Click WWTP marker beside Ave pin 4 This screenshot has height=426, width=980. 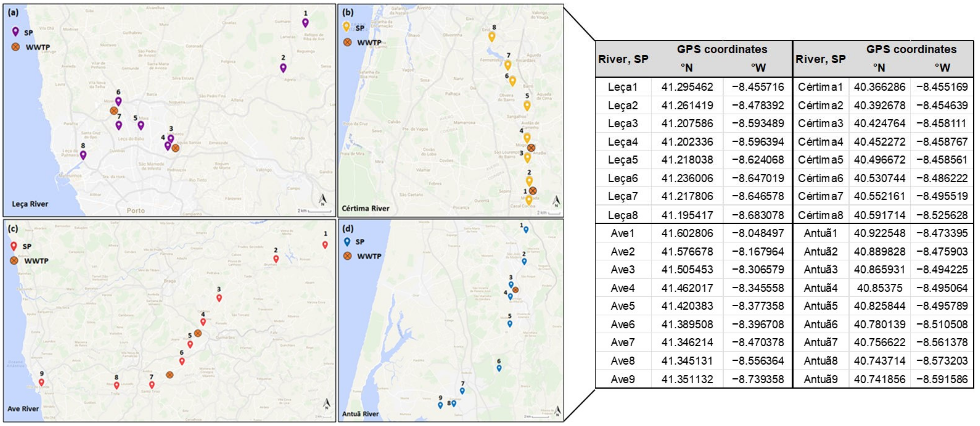pyautogui.click(x=197, y=333)
